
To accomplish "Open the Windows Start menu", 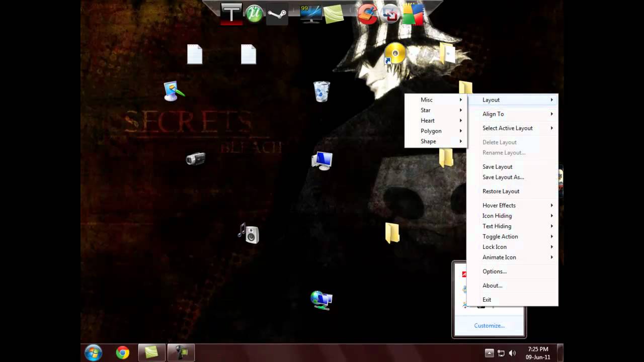I will 94,353.
